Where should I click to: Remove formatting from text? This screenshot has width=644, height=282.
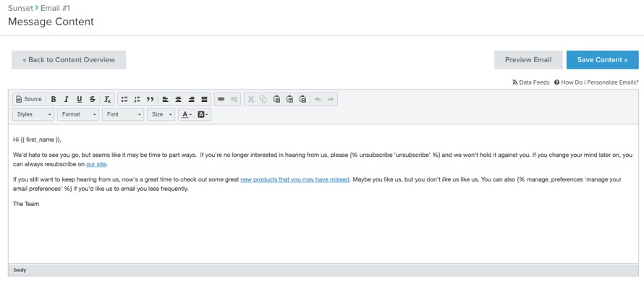point(107,99)
